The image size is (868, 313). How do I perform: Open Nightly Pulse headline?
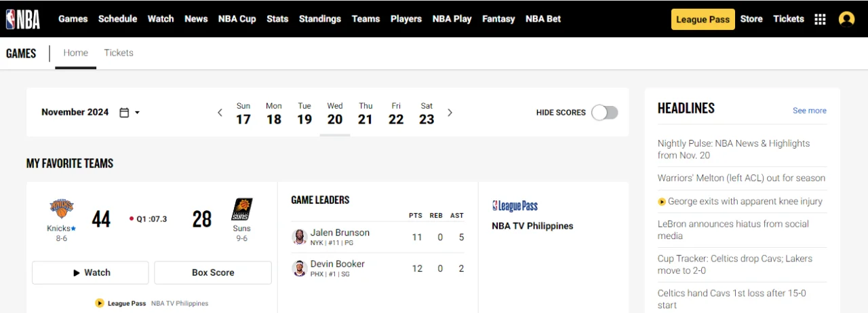(734, 149)
